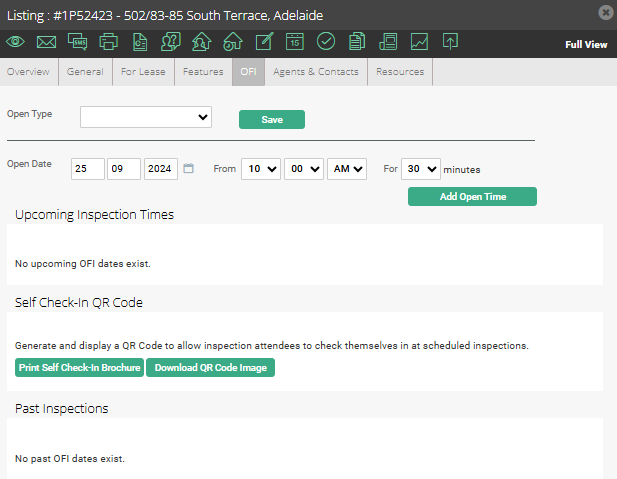Open the From hour dropdown
Viewport: 617px width, 479px height.
tap(259, 169)
